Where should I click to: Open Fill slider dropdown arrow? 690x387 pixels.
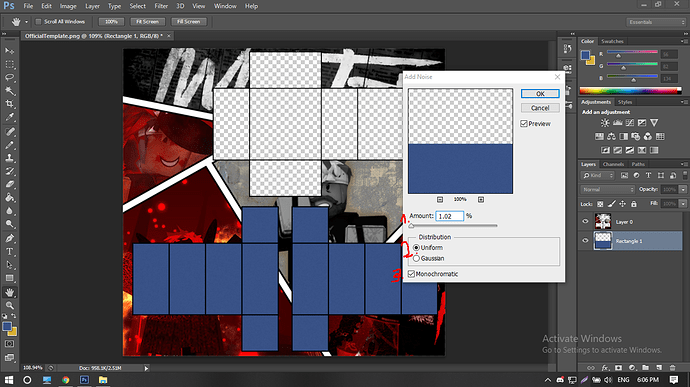click(x=683, y=204)
